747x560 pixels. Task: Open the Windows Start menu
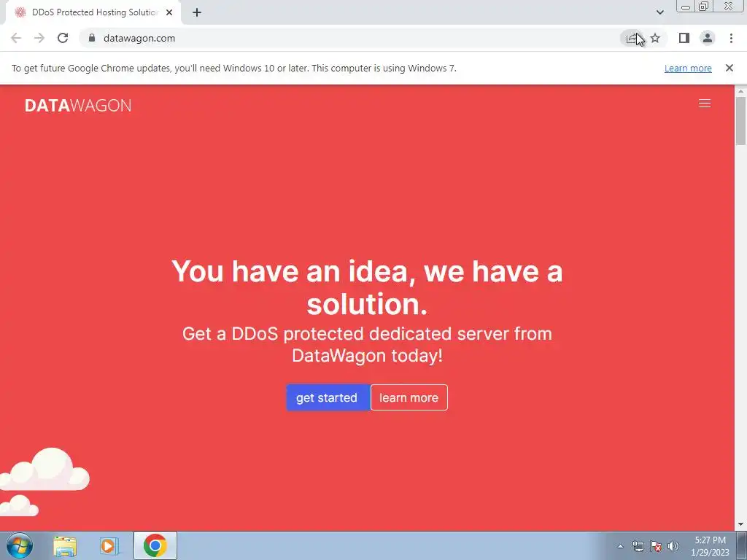click(x=20, y=545)
